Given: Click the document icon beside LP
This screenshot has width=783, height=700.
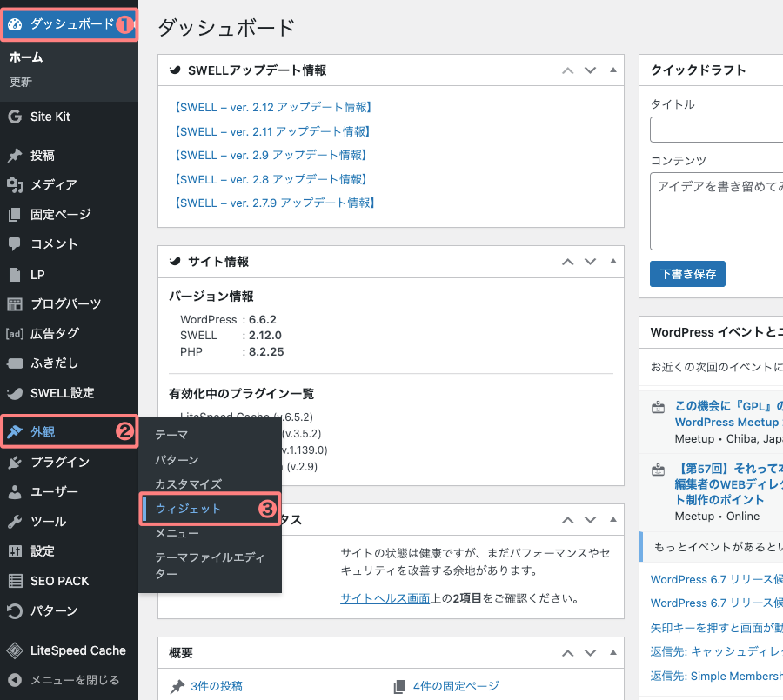Looking at the screenshot, I should 15,275.
